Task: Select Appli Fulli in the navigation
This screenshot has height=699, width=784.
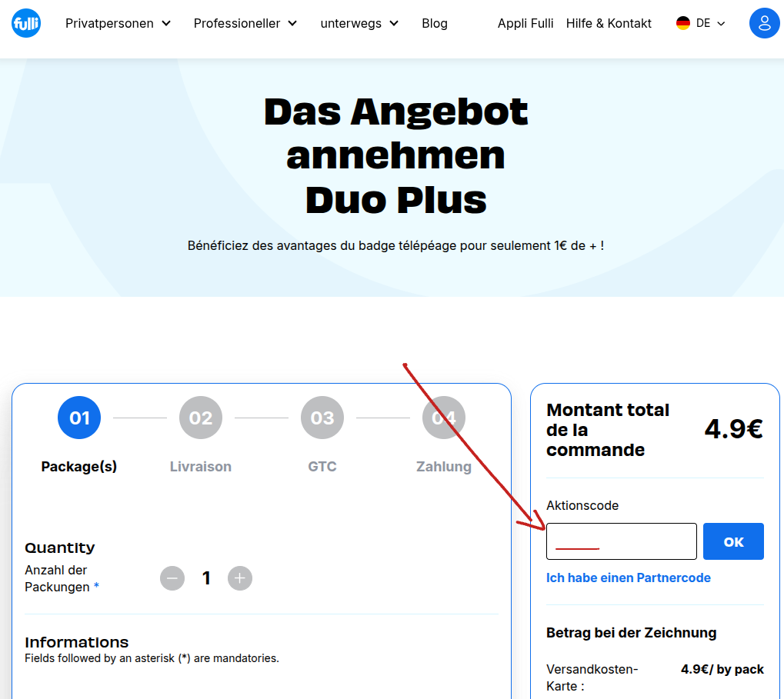Action: coord(525,23)
